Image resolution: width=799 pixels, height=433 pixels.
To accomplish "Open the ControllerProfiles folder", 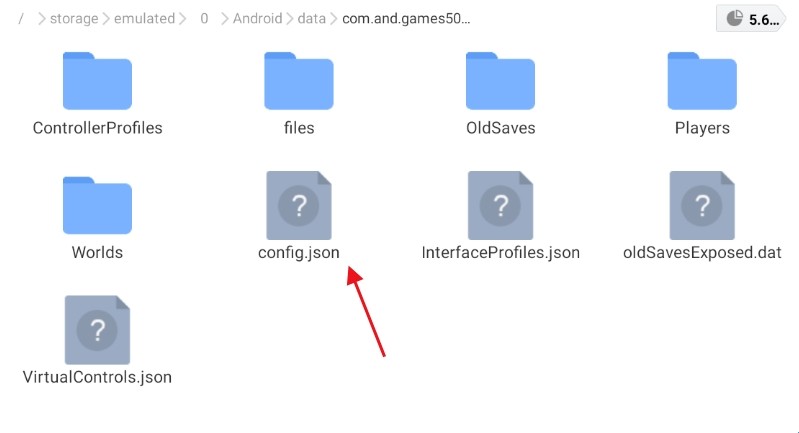I will (x=97, y=80).
